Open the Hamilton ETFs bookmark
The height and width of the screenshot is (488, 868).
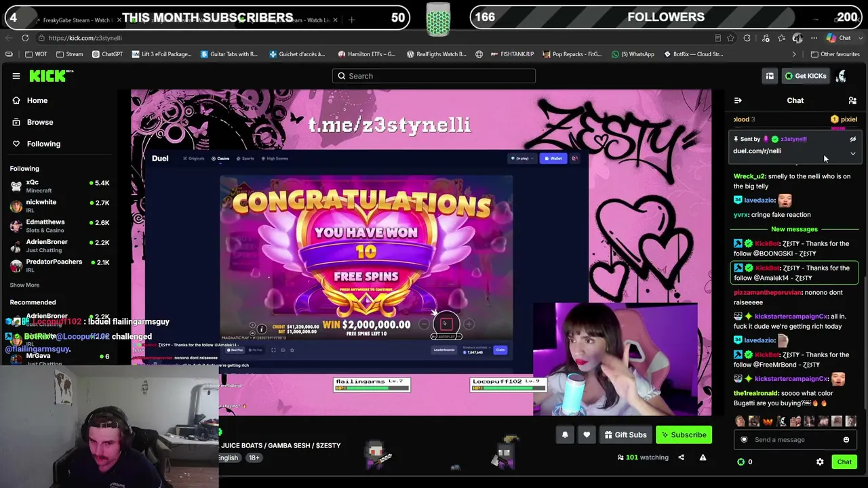(x=366, y=54)
